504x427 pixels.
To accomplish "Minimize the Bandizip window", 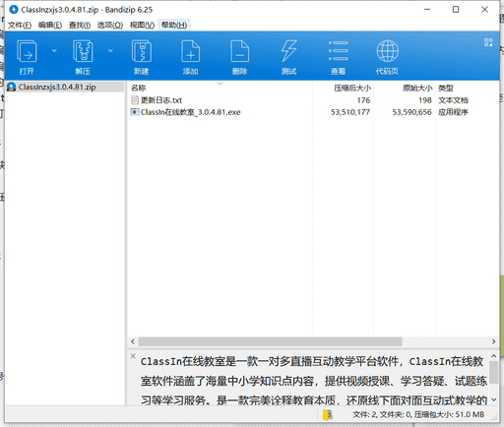I will click(427, 10).
